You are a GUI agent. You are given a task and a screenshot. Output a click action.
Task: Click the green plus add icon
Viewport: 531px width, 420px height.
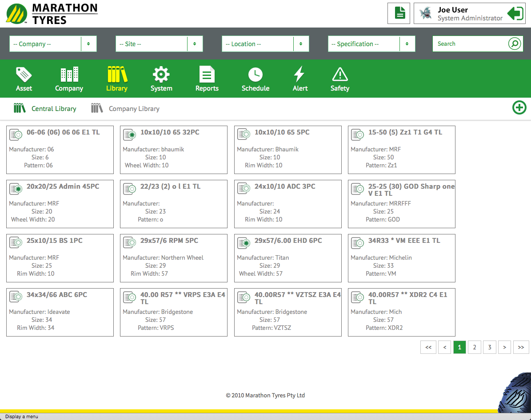519,108
